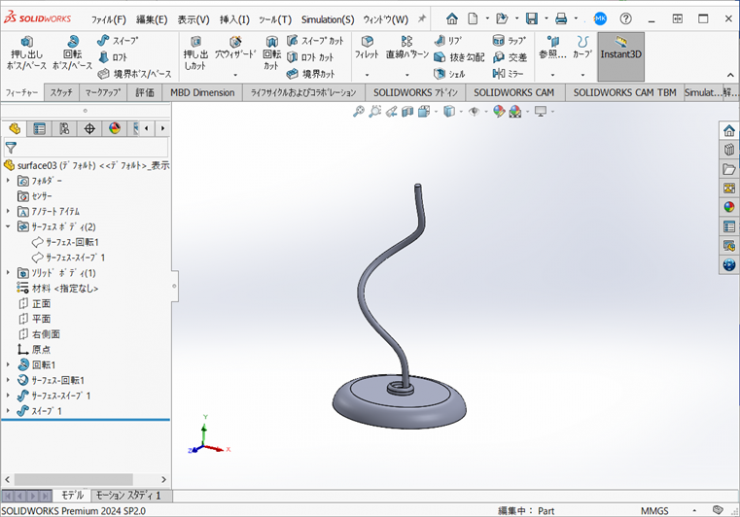
Task: Expand the ソリッド ボディ(1) folder
Action: 8,273
